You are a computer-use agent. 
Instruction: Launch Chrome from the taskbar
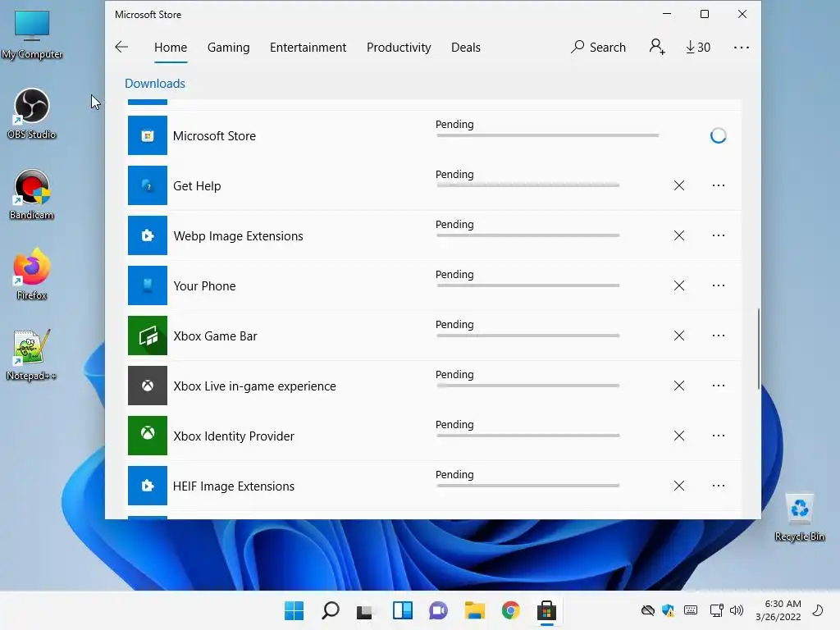pyautogui.click(x=510, y=610)
